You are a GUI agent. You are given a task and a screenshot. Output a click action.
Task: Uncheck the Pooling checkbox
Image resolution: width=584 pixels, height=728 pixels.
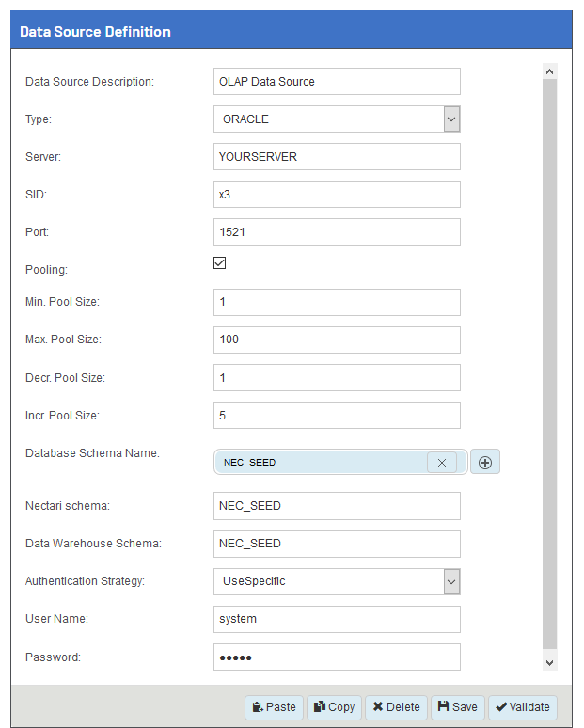point(220,263)
